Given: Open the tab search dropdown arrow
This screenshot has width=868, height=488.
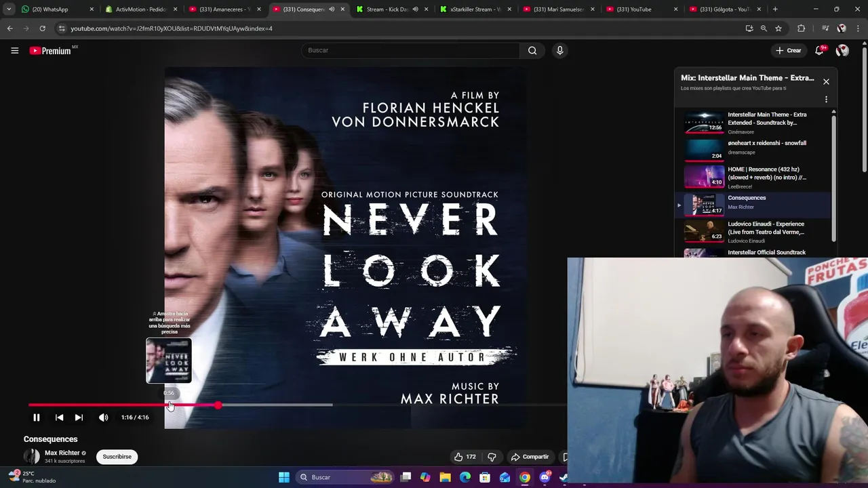Looking at the screenshot, I should (8, 9).
